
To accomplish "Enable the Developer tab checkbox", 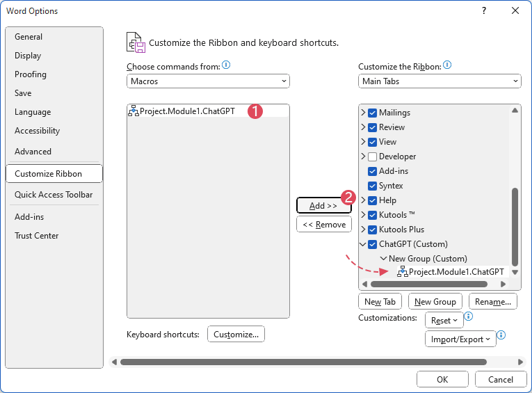I will tap(373, 157).
